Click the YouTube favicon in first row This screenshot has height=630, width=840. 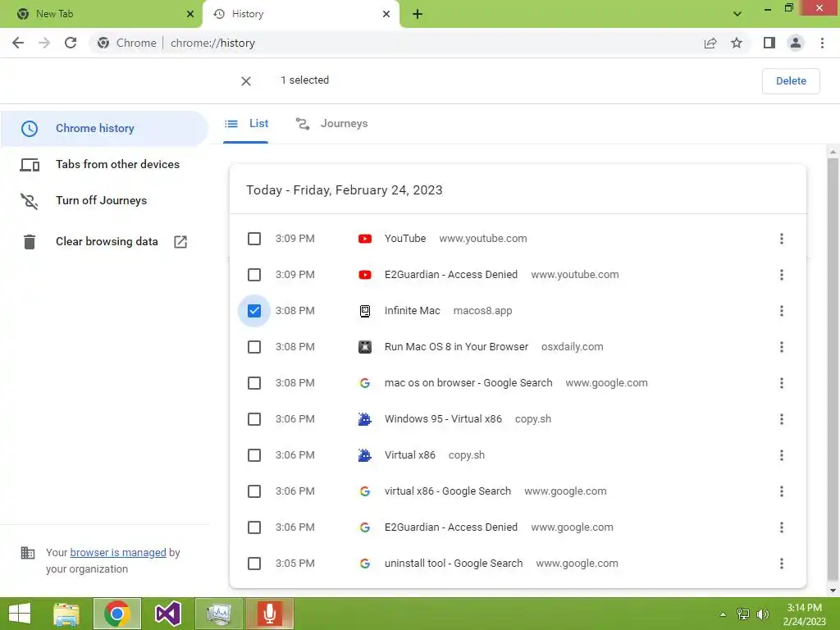click(365, 239)
